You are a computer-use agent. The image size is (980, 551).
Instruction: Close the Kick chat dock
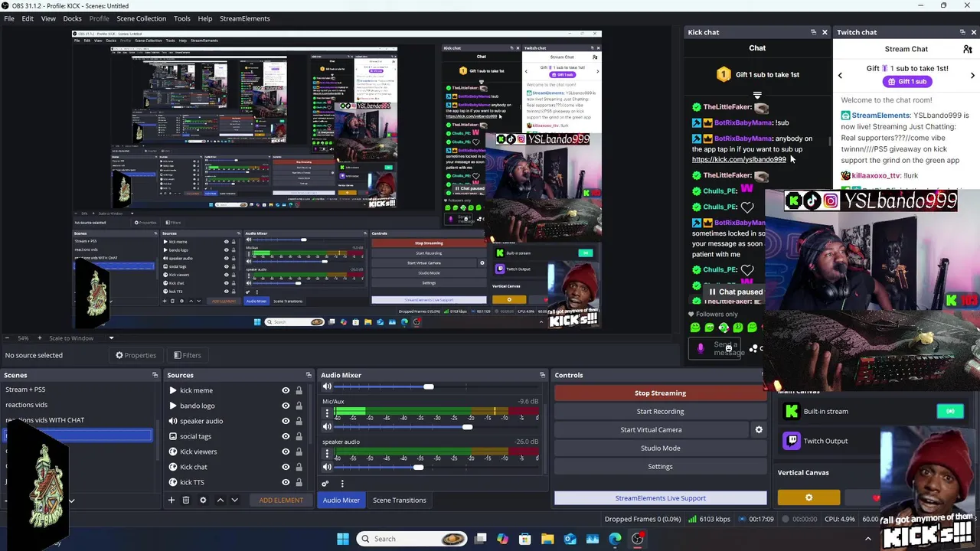(825, 32)
